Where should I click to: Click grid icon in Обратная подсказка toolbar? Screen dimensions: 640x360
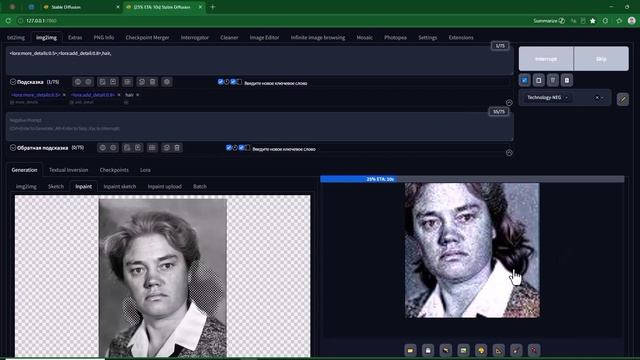152,148
